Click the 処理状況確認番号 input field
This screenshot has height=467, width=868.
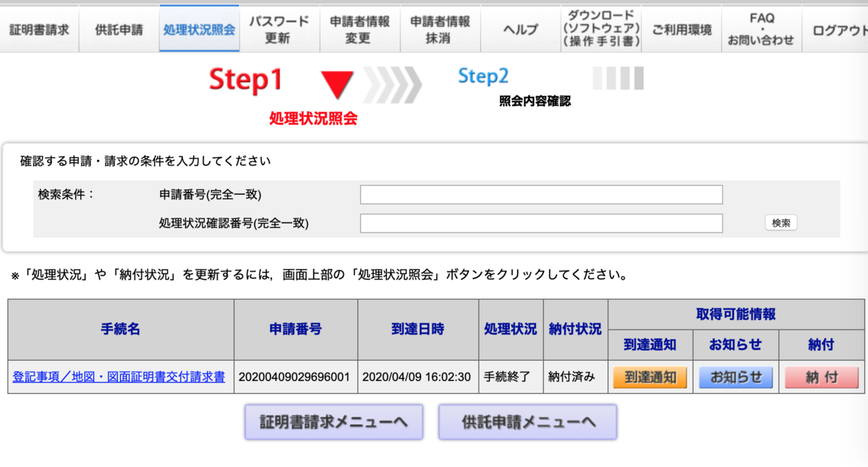tap(541, 222)
